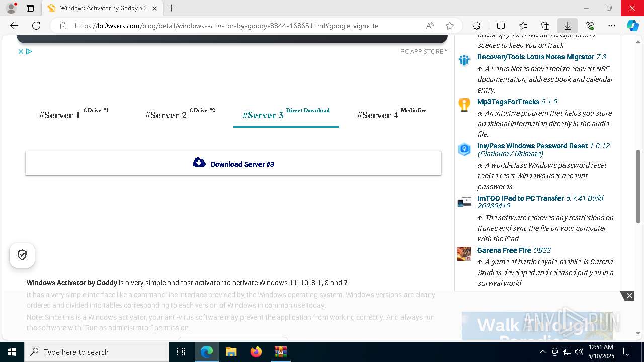Screen dimensions: 644x362
Task: Switch to the #Server 4 Mediafire tab
Action: [x=391, y=114]
